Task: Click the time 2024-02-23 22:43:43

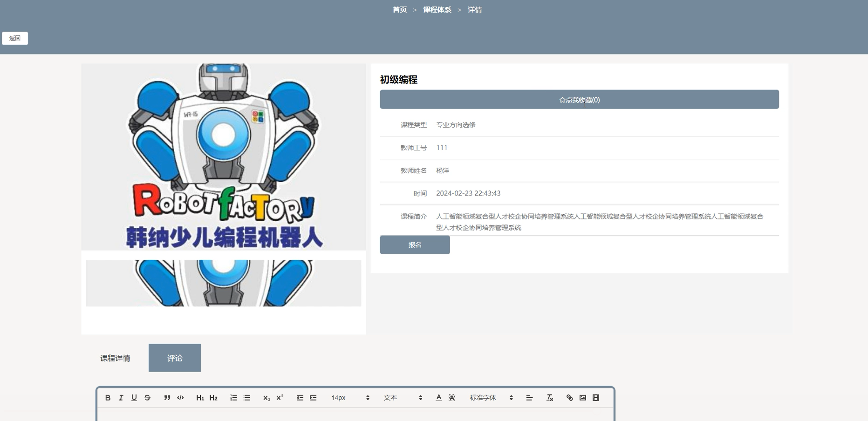Action: pos(468,193)
